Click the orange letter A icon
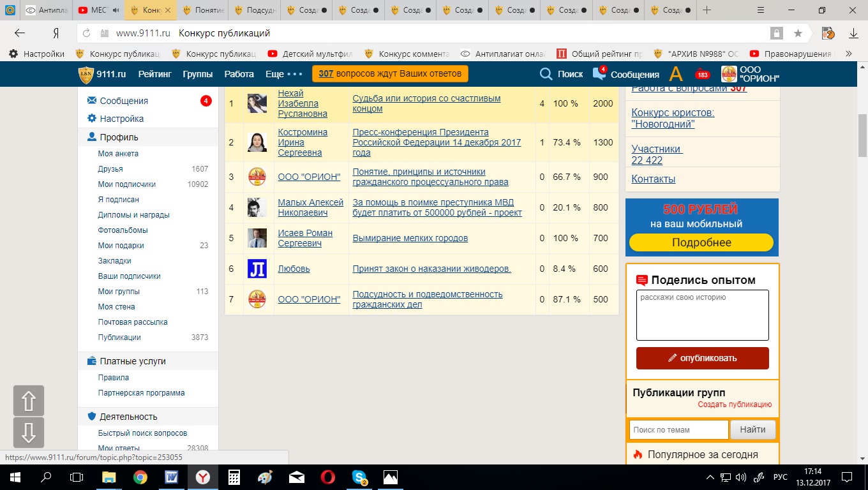 coord(676,74)
